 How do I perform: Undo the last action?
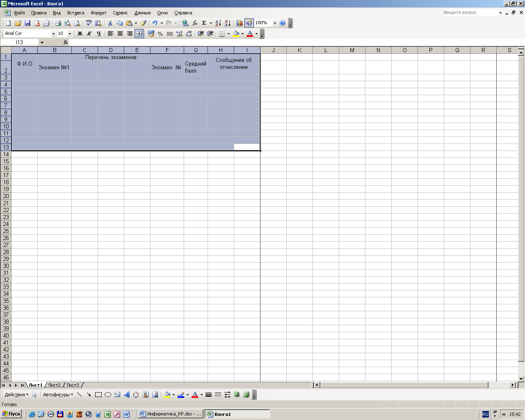(x=155, y=23)
